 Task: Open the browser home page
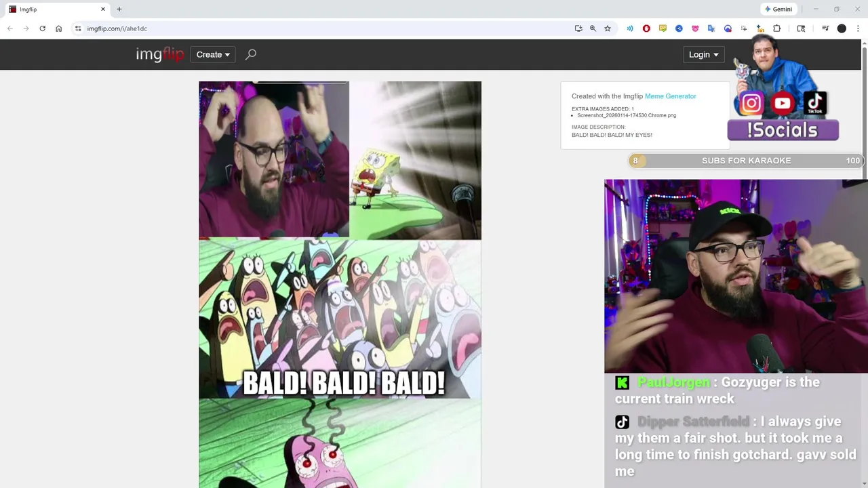tap(58, 28)
